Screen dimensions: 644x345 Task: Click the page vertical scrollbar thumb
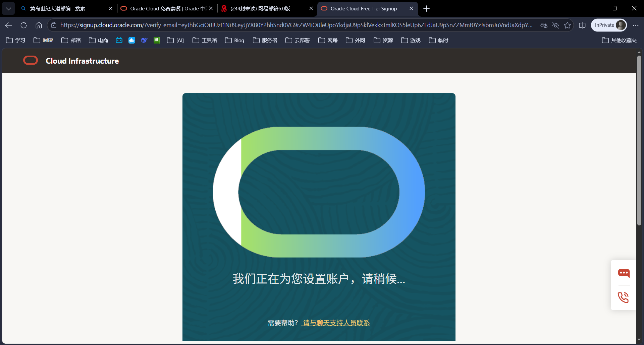pos(639,140)
